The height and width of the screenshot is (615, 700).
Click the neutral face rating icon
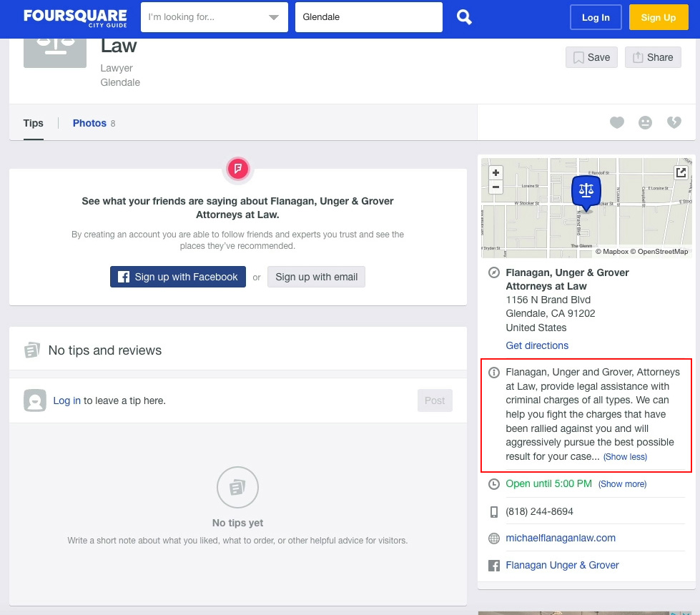646,123
